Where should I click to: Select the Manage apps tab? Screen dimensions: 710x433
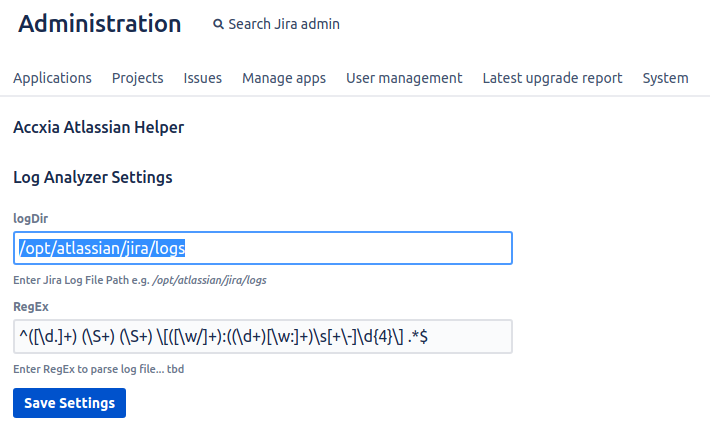tap(284, 78)
